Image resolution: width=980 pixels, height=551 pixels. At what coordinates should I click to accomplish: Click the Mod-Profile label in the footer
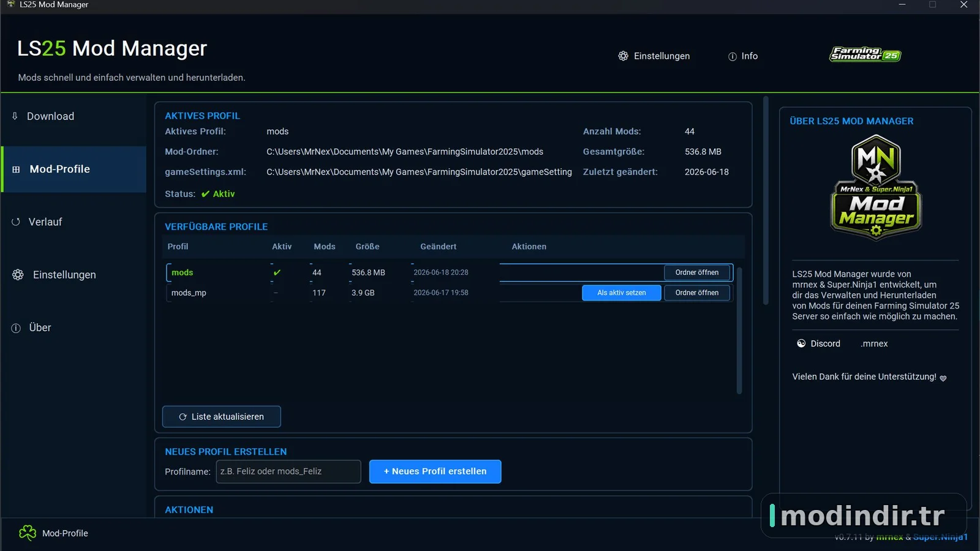click(65, 533)
